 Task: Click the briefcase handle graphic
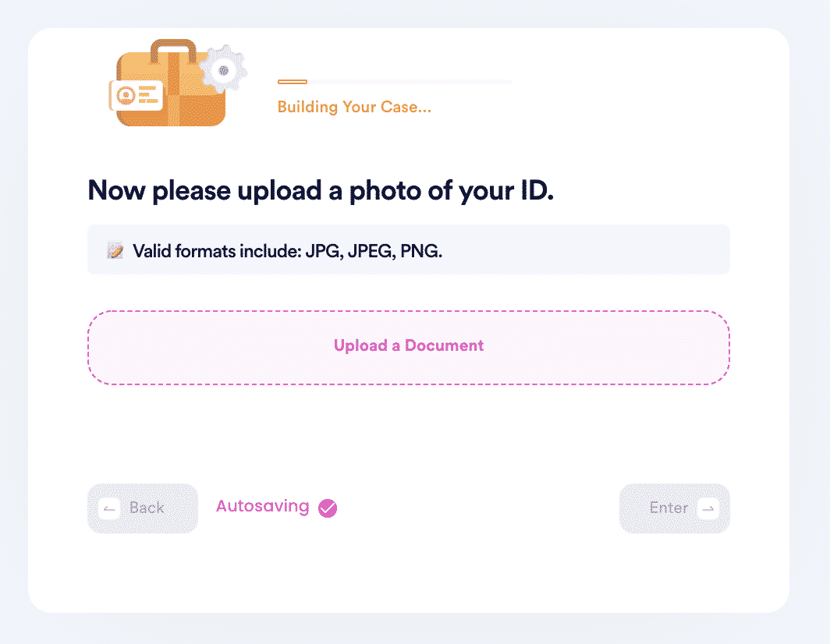(x=173, y=49)
